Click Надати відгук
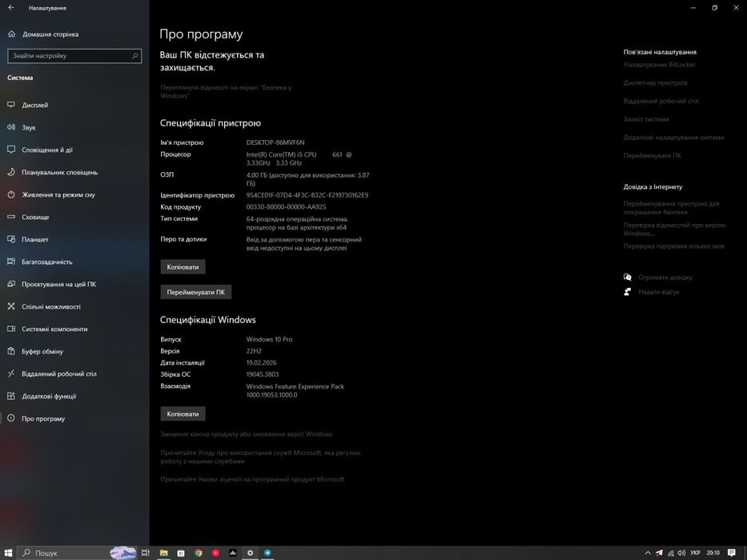 click(x=658, y=291)
